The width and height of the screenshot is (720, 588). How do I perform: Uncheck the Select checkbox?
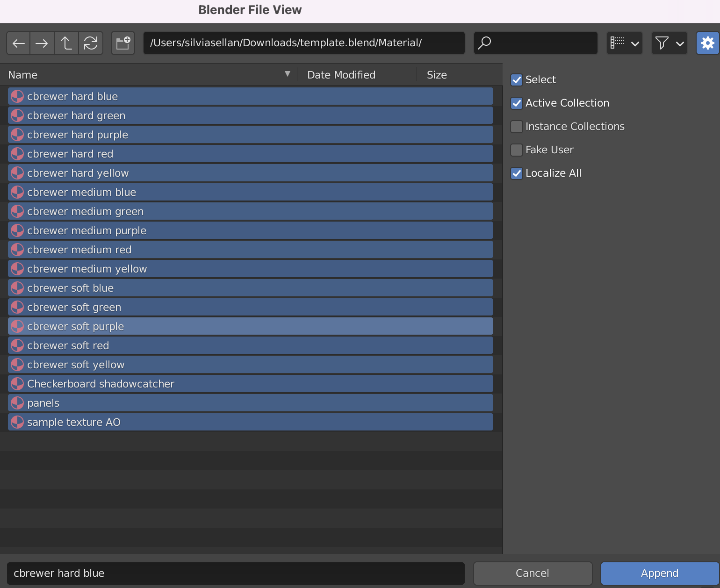coord(517,80)
